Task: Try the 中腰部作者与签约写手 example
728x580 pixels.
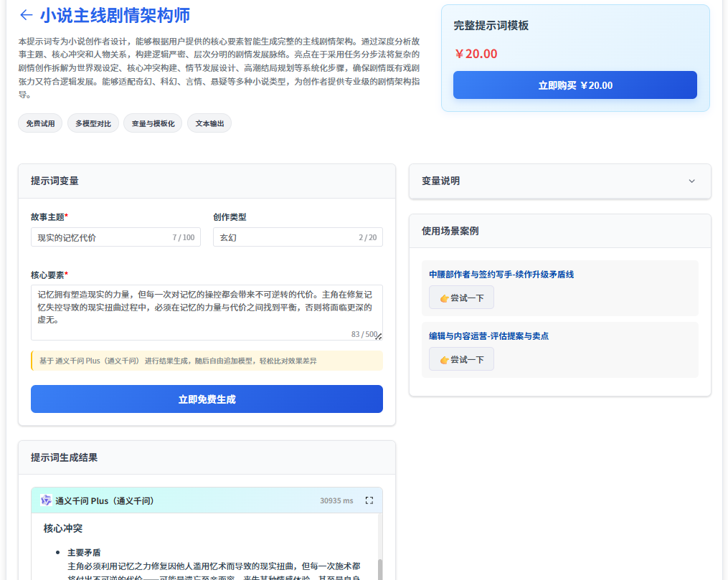Action: click(x=461, y=298)
